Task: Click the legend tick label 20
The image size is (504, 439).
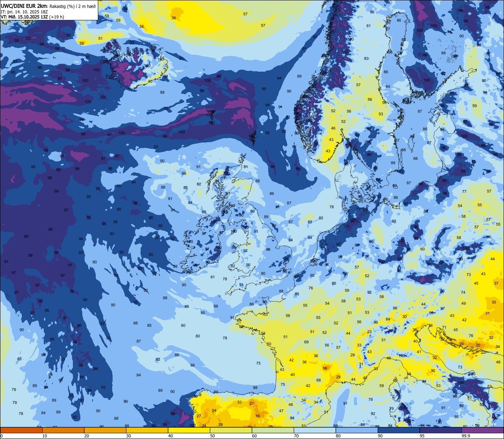Action: point(87,436)
